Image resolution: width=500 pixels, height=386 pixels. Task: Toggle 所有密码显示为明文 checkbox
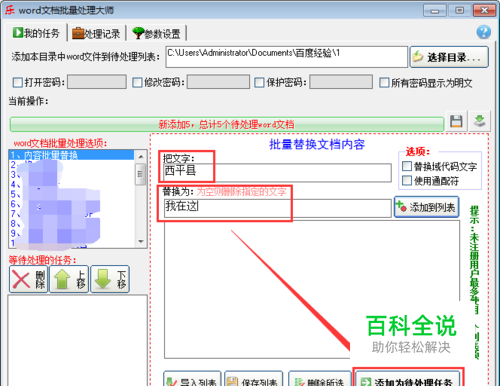384,82
